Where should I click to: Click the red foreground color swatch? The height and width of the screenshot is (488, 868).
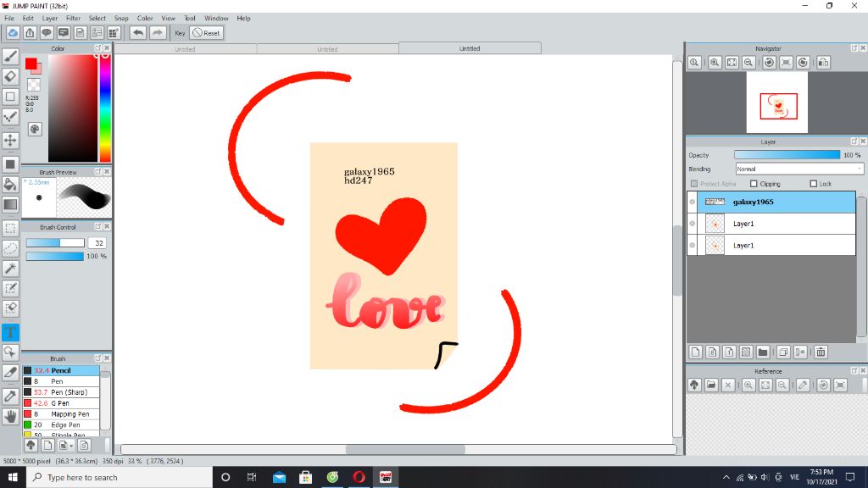point(31,64)
